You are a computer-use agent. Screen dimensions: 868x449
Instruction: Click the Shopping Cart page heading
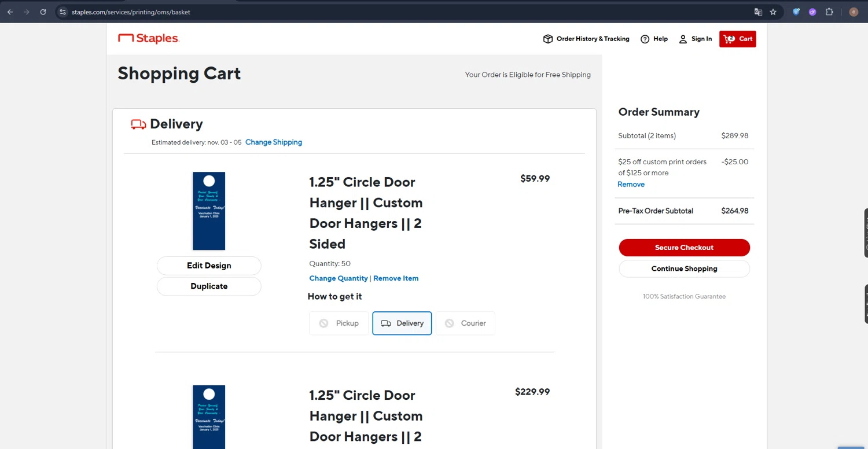point(179,74)
